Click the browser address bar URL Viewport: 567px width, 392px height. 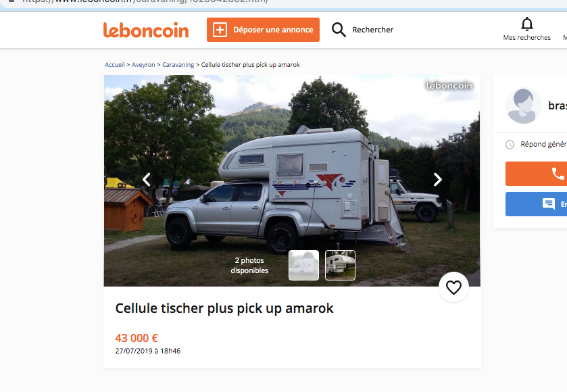(145, 1)
